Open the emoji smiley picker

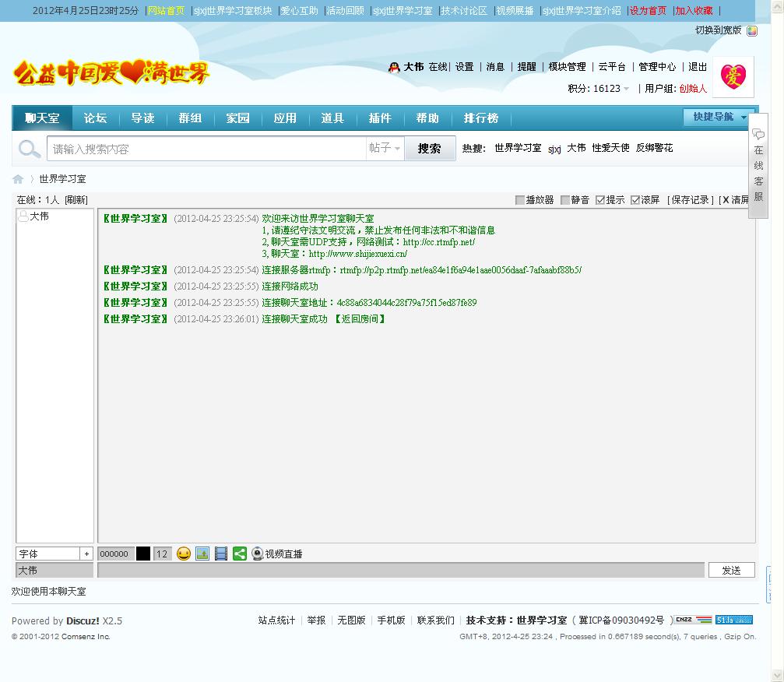pyautogui.click(x=184, y=554)
